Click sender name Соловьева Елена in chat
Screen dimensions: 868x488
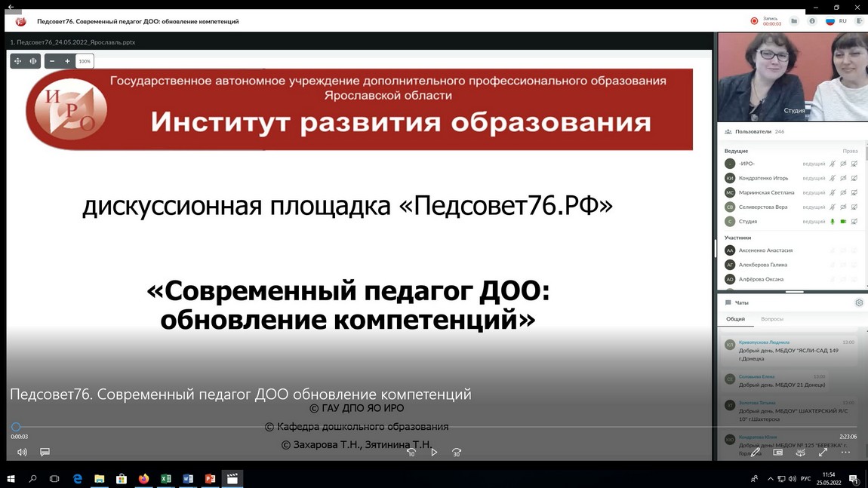[x=756, y=377]
